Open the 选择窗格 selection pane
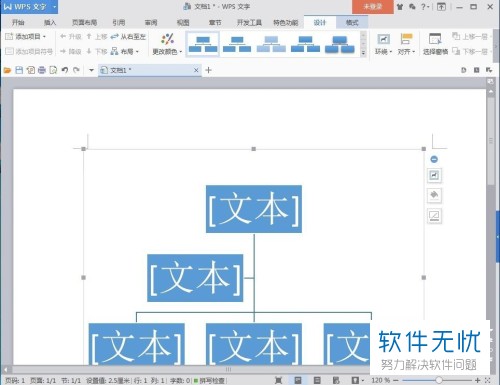This screenshot has width=500, height=385. point(435,44)
